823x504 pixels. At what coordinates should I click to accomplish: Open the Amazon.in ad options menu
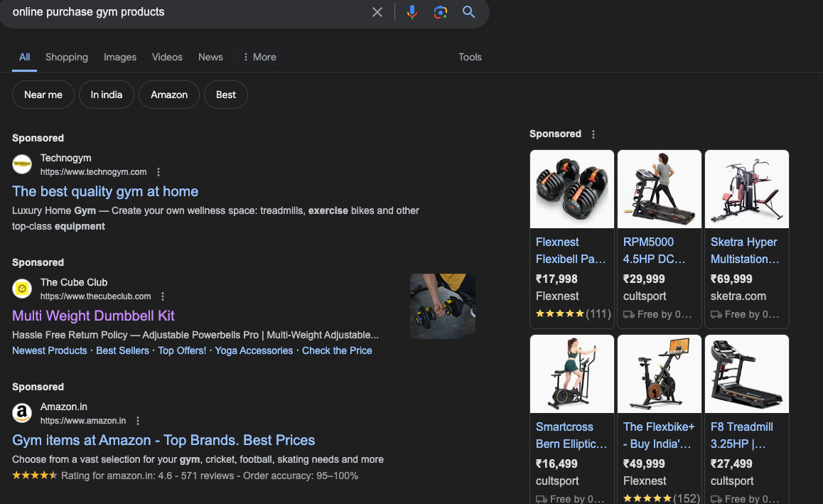(x=138, y=421)
